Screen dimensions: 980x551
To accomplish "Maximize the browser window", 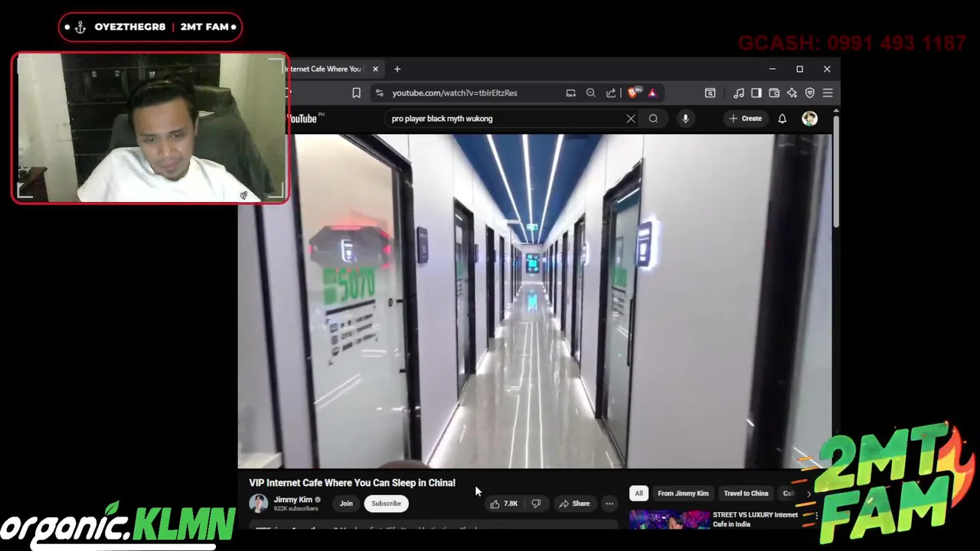I will pyautogui.click(x=799, y=69).
